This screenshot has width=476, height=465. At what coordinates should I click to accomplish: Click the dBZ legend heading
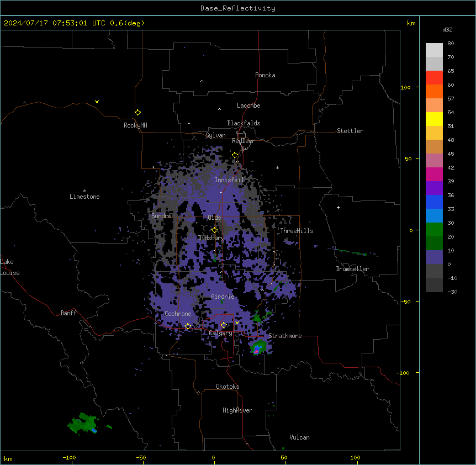pyautogui.click(x=447, y=29)
